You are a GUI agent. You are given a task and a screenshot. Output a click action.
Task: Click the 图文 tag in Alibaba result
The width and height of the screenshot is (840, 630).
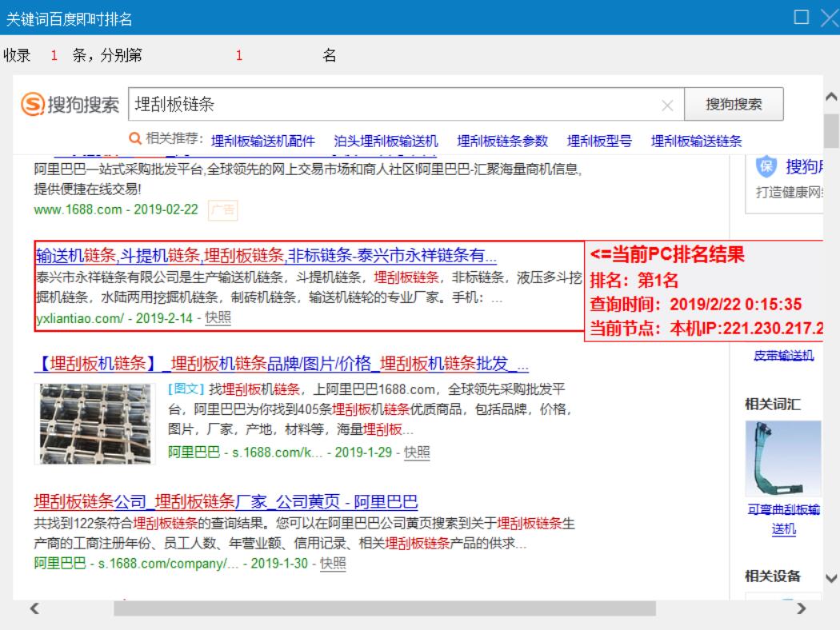[186, 389]
